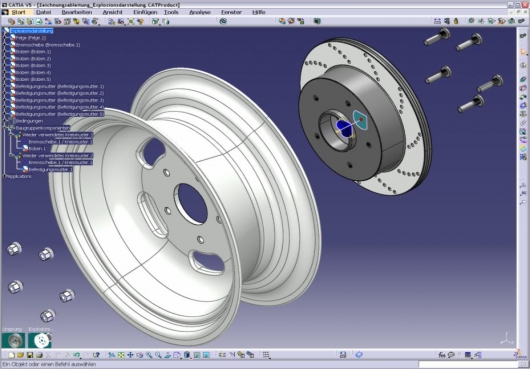Click the Explosions scene thumbnail

tap(40, 341)
